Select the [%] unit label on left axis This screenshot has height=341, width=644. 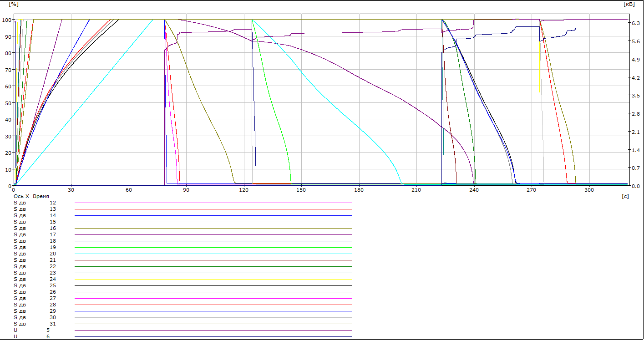point(13,4)
